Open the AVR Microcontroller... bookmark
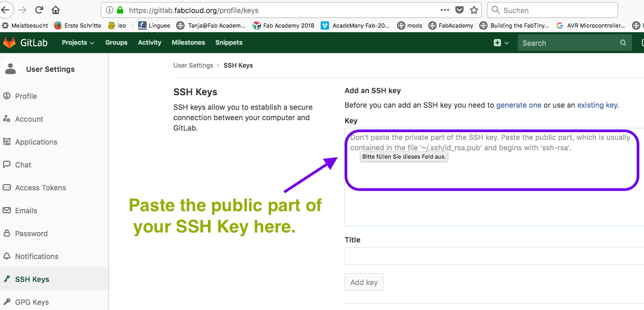 pyautogui.click(x=591, y=25)
